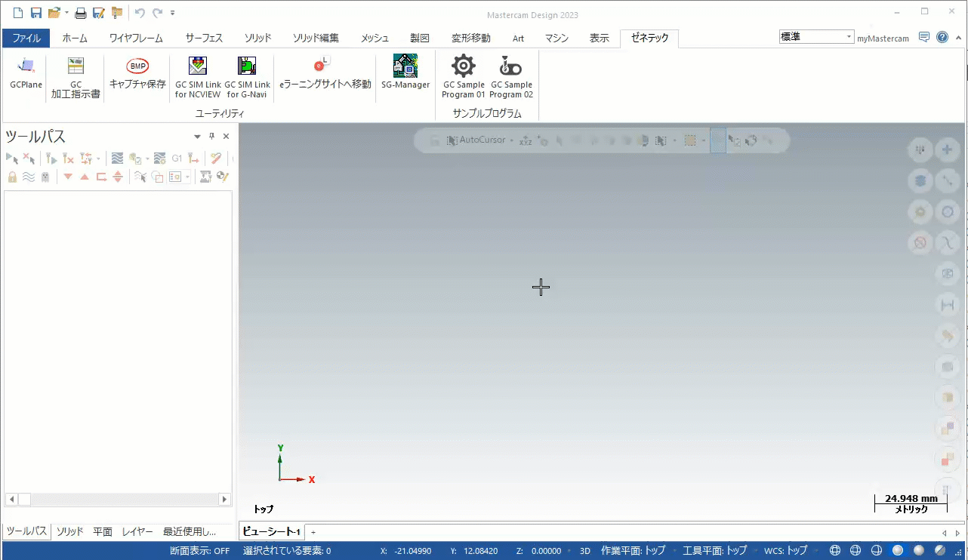Run GC Sample Program 01
The width and height of the screenshot is (968, 560).
[464, 78]
